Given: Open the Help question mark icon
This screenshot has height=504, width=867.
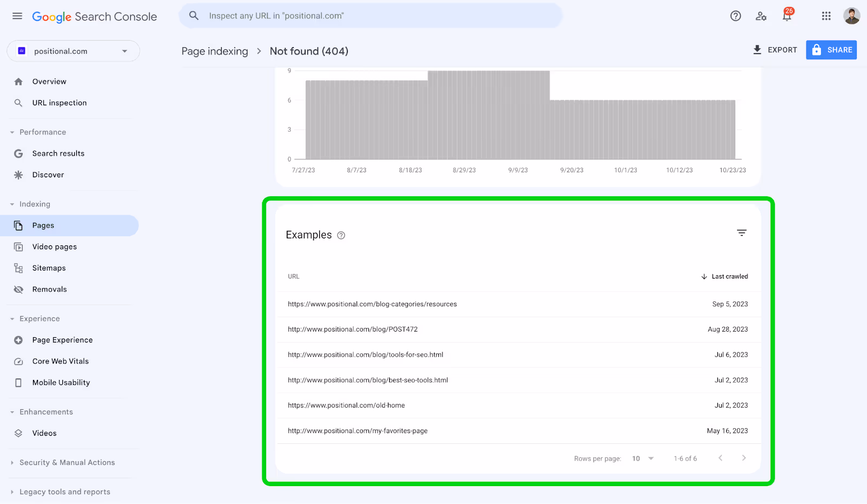Looking at the screenshot, I should (735, 16).
